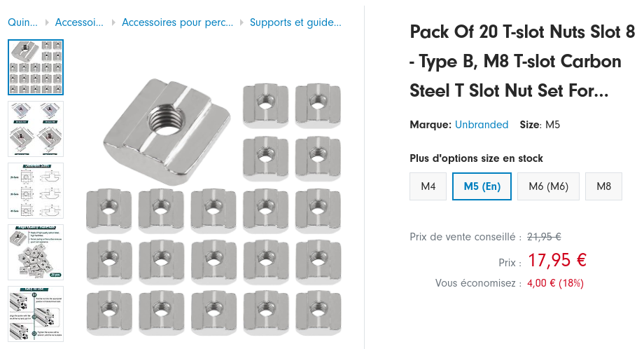Click the 'Pack Of 20 T-slot Nuts' title
644x349 pixels.
[521, 62]
